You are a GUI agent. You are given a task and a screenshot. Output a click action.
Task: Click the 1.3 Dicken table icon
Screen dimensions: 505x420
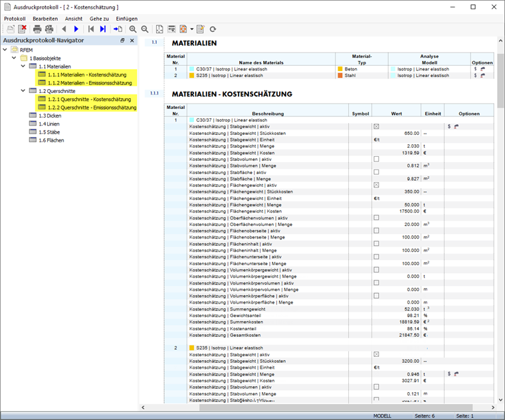pos(33,116)
